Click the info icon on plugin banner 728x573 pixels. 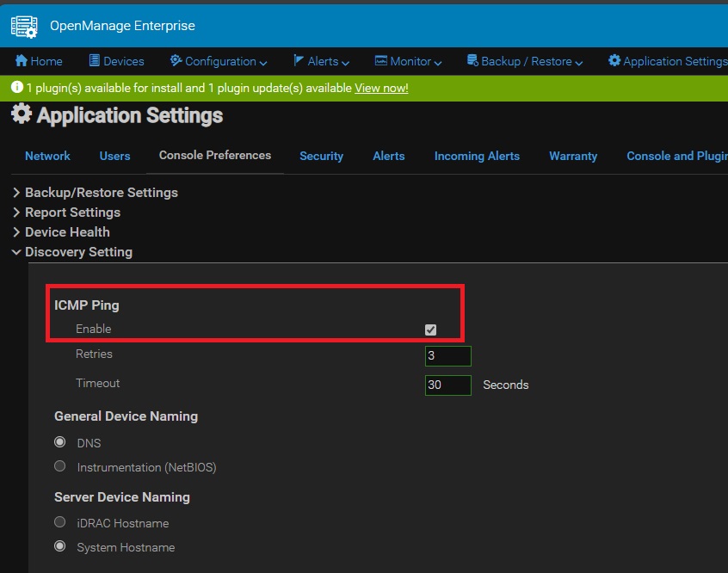pyautogui.click(x=16, y=87)
